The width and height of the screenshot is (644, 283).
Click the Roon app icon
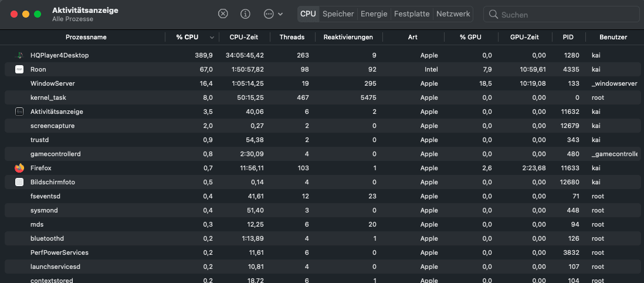[19, 69]
